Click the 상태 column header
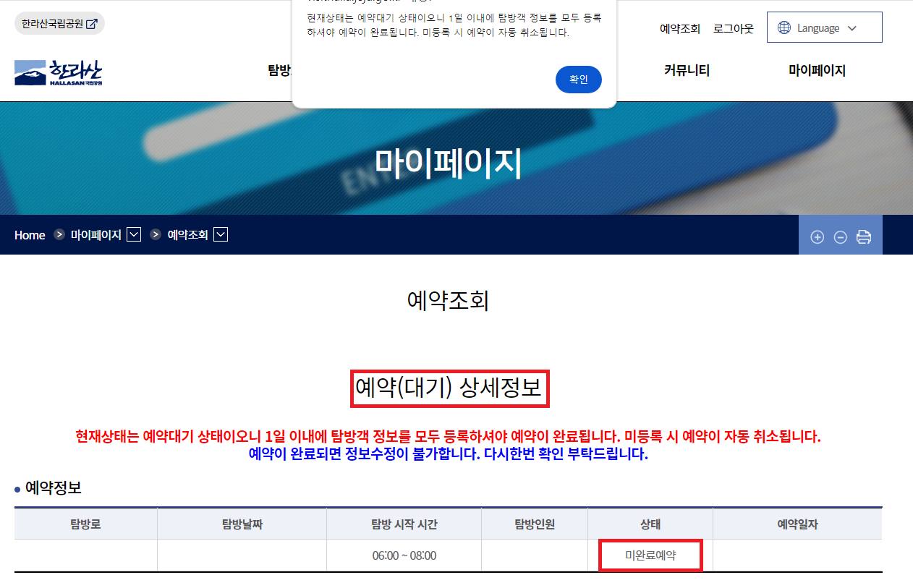This screenshot has width=913, height=588. (650, 524)
